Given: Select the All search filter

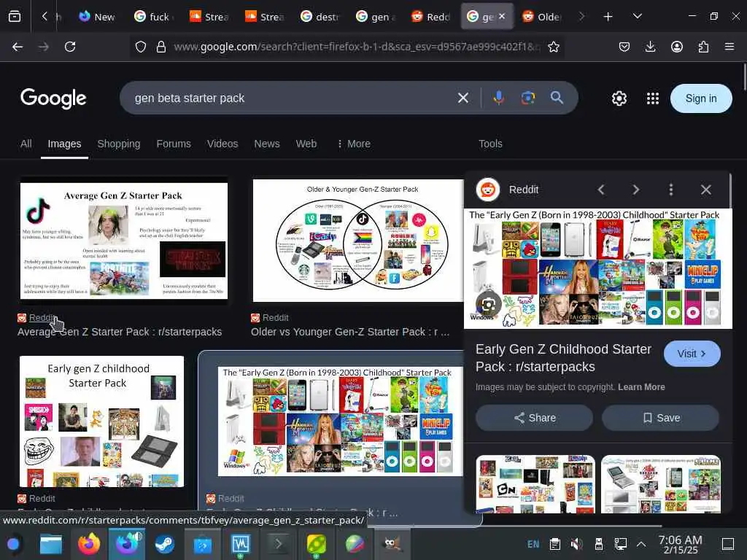Looking at the screenshot, I should point(26,144).
